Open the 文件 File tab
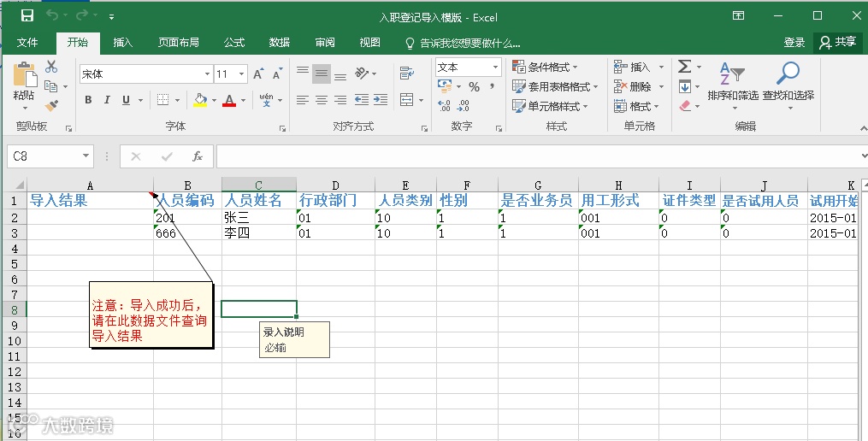 tap(27, 43)
